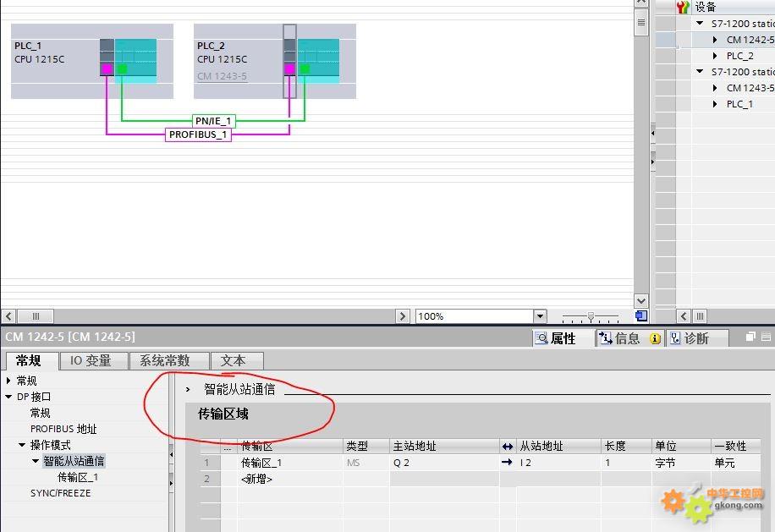Click the horizontal scroll-right arrow in network view

point(403,315)
